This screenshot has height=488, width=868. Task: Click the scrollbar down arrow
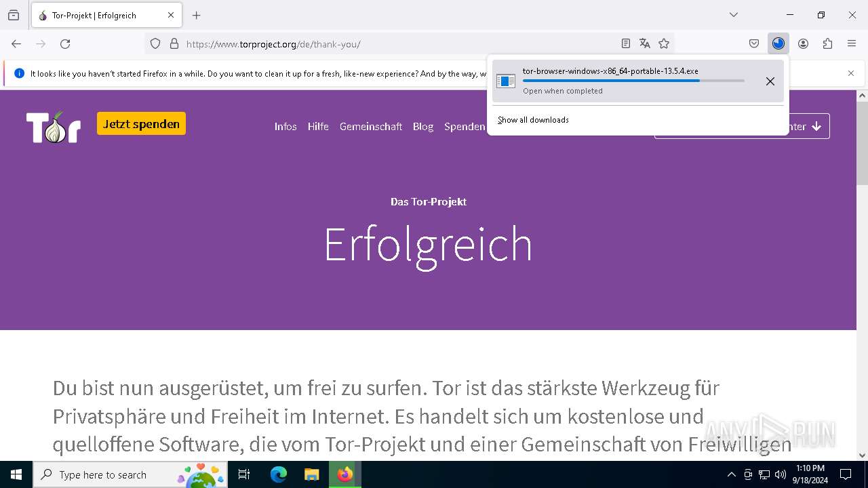[x=862, y=455]
